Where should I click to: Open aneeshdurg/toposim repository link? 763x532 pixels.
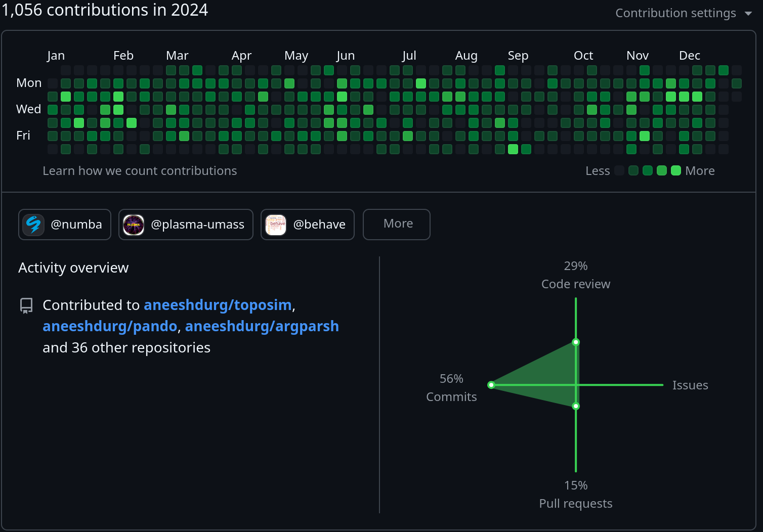coord(218,305)
